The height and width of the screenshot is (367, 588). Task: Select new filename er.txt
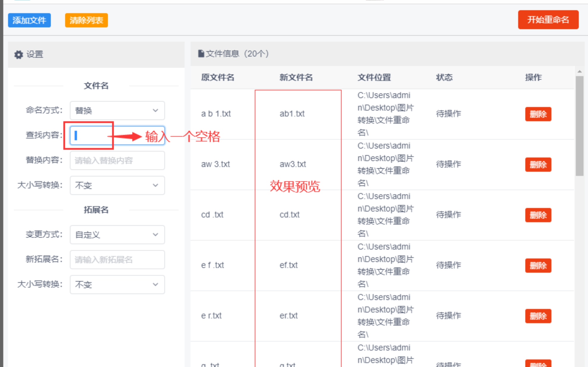(x=289, y=316)
